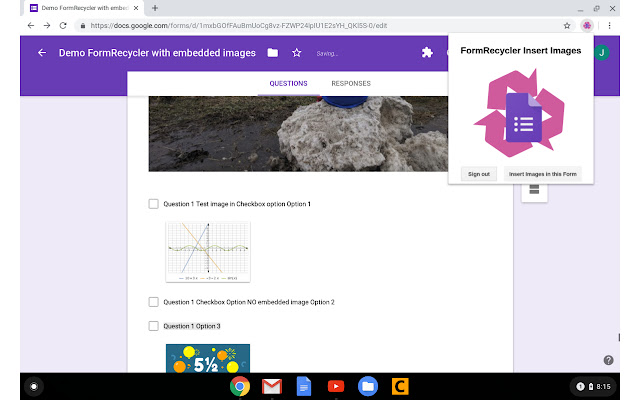
Task: Launch YouTube from the shelf
Action: click(x=336, y=386)
